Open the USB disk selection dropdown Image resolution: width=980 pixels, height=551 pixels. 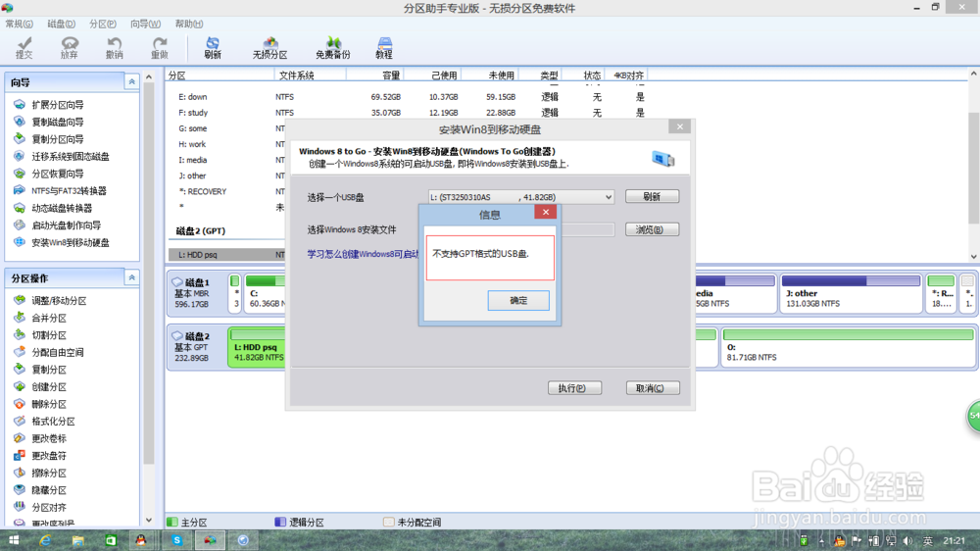(520, 197)
